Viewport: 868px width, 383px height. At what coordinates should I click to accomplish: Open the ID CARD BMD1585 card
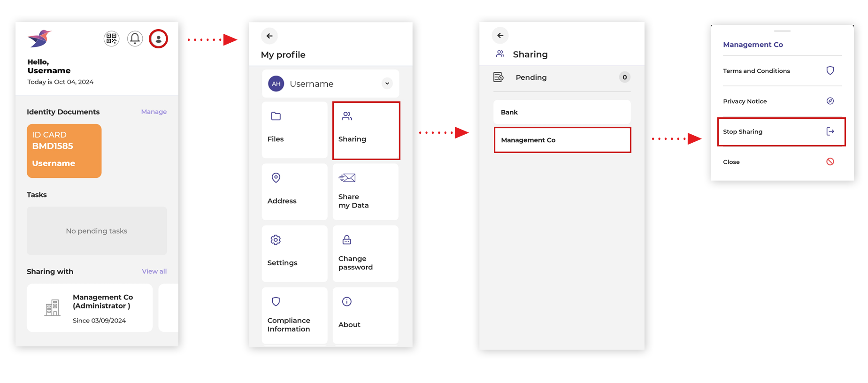coord(64,151)
